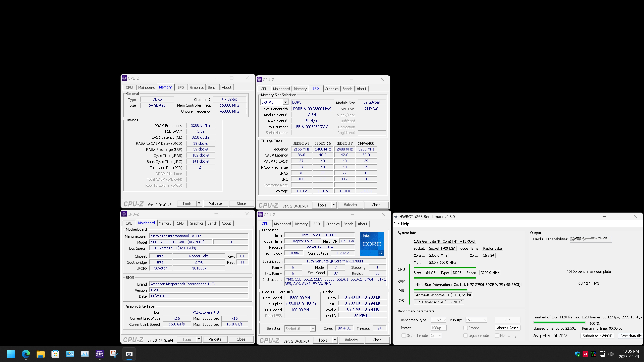Click Validate in the Memory tab window
This screenshot has height=362, width=644.
tap(215, 203)
